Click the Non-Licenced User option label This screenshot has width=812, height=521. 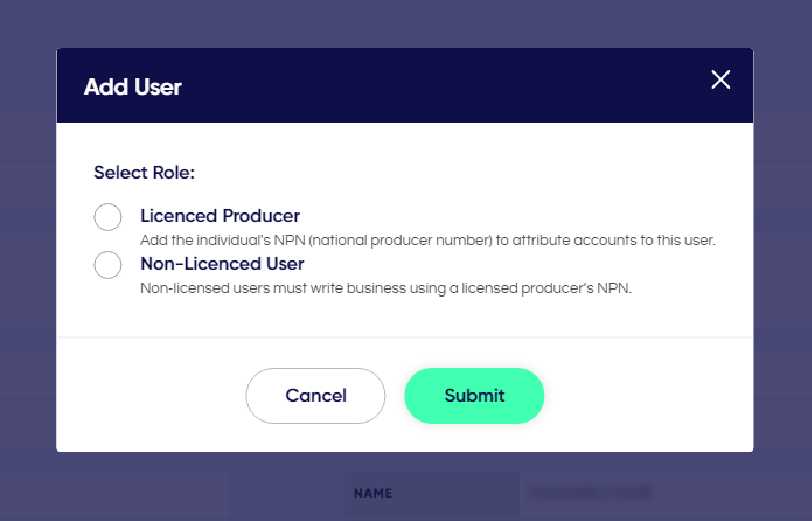pyautogui.click(x=222, y=264)
